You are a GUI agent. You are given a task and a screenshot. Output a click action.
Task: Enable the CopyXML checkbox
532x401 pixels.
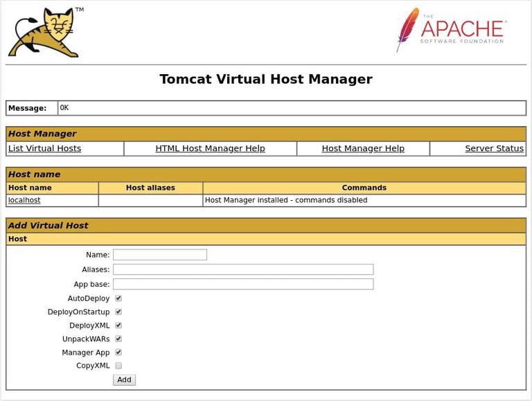coord(118,366)
